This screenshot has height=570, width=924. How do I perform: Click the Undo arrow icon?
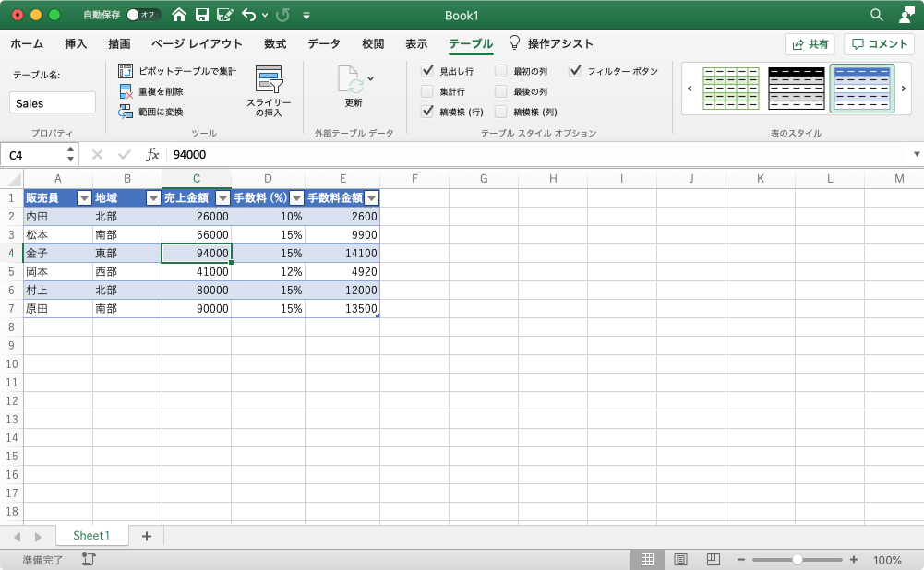(248, 15)
